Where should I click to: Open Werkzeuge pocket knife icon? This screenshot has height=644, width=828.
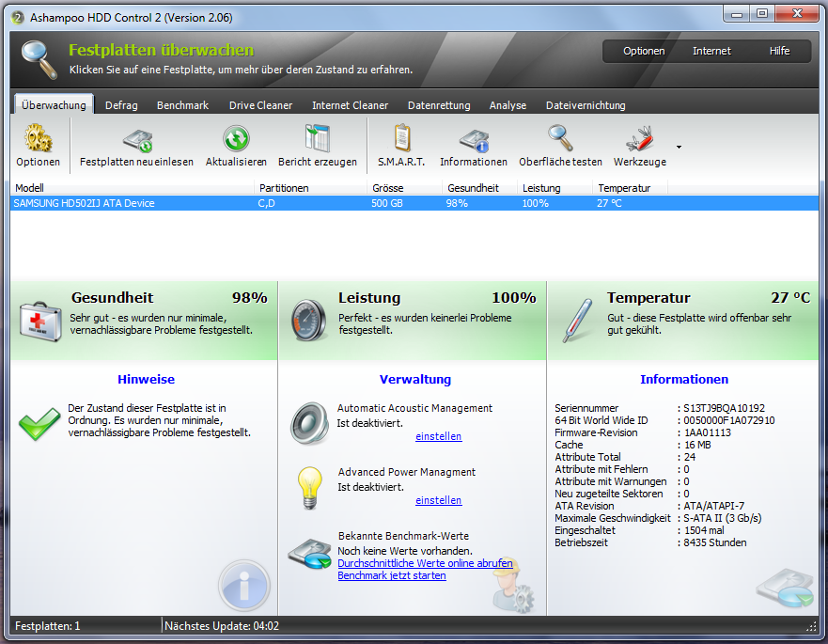point(640,140)
